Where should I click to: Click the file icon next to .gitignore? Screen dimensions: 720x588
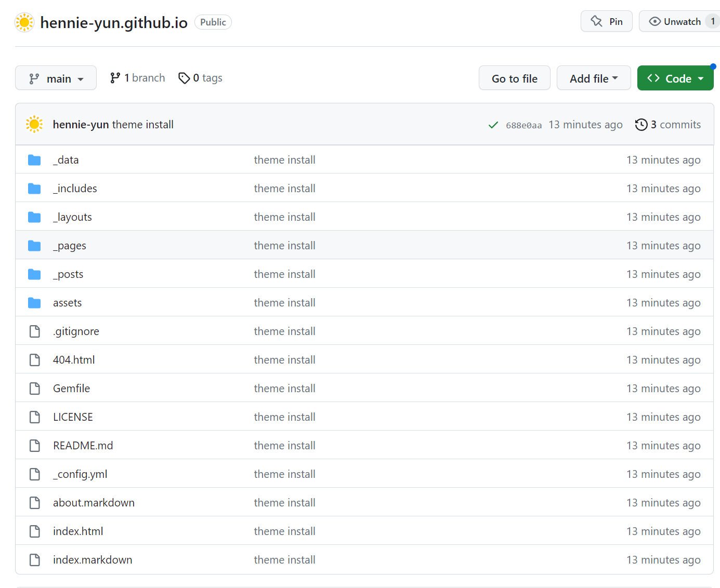35,331
